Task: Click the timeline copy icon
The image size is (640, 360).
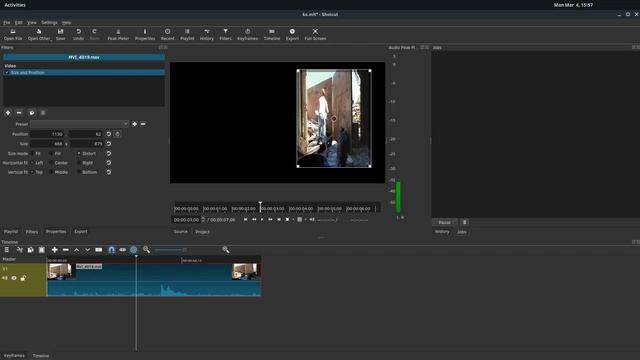Action: pyautogui.click(x=30, y=250)
